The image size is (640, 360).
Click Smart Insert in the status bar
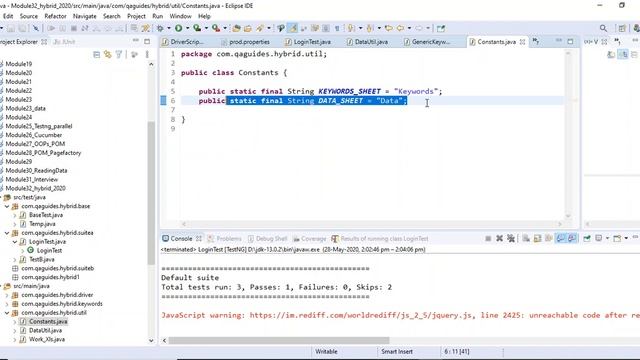point(397,351)
